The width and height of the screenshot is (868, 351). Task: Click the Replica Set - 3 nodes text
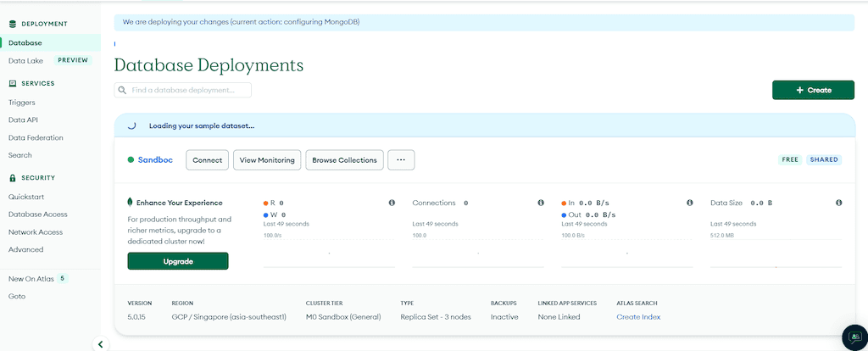pyautogui.click(x=436, y=317)
